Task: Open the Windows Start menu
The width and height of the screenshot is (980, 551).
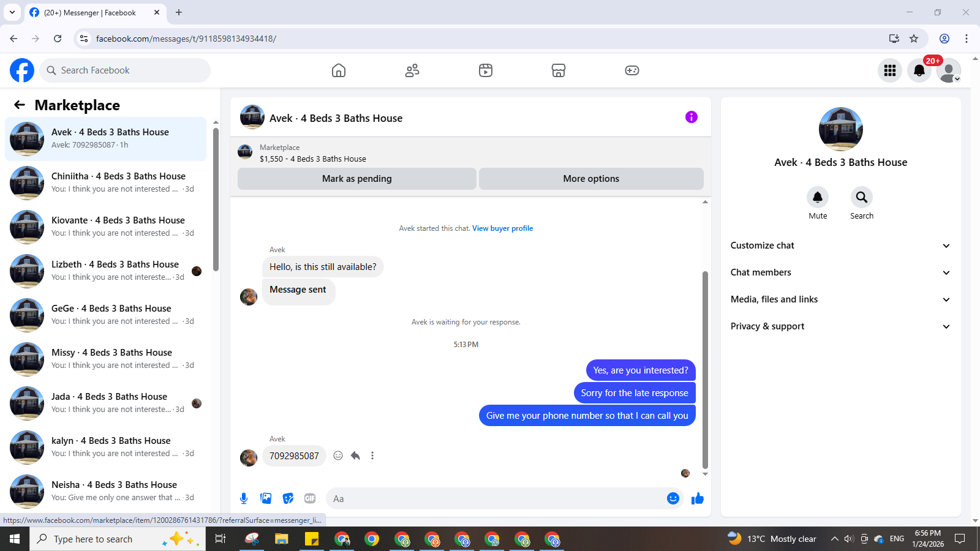Action: tap(15, 539)
